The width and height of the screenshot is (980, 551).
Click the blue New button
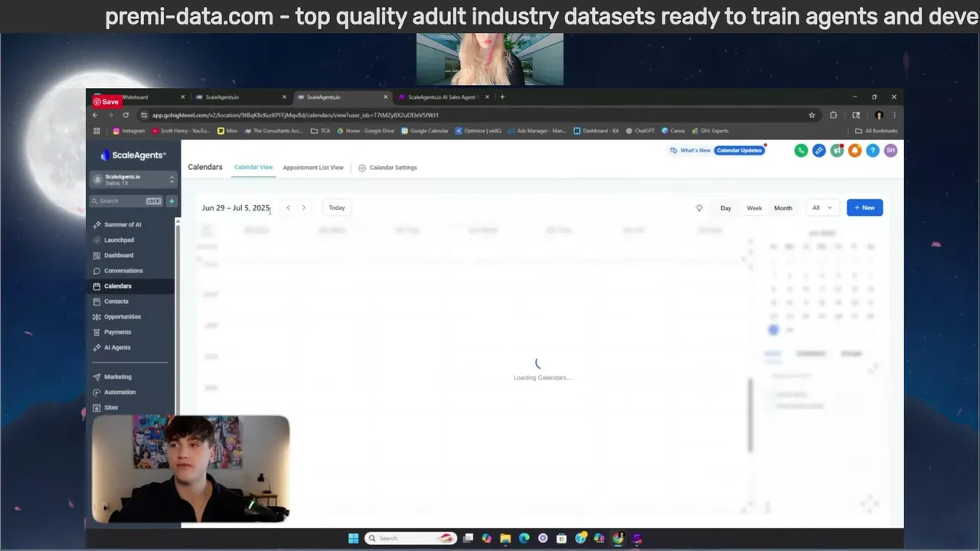864,207
